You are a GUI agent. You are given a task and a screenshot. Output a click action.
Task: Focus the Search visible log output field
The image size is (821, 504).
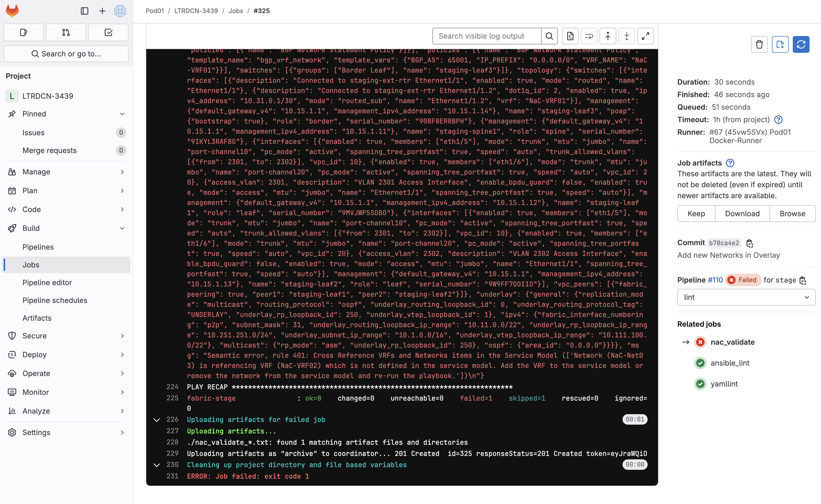click(487, 36)
